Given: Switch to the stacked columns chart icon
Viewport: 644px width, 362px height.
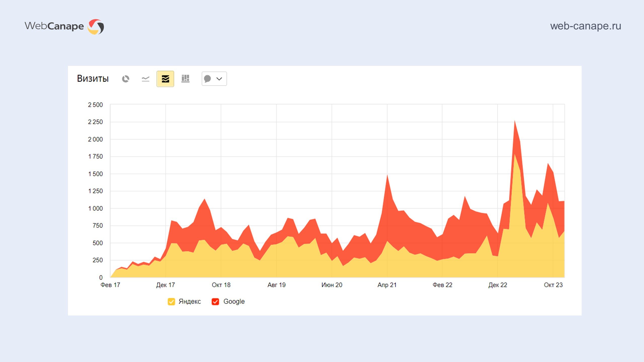Looking at the screenshot, I should 185,79.
